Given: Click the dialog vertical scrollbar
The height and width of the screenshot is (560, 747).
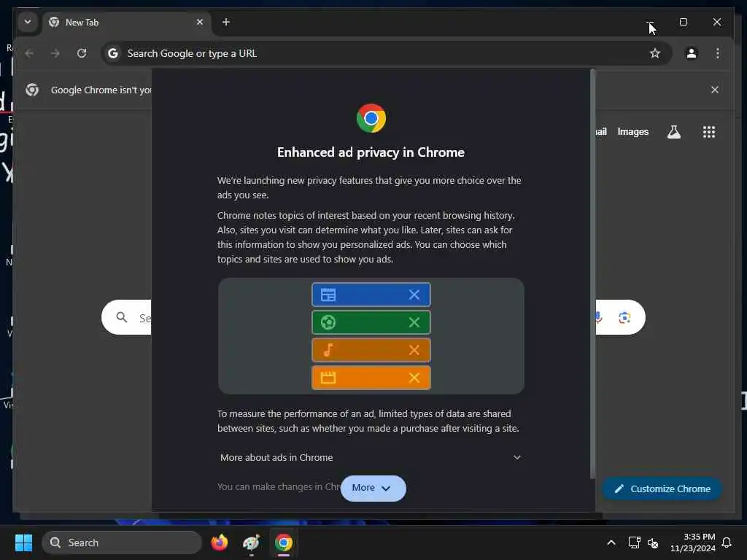Looking at the screenshot, I should pyautogui.click(x=592, y=274).
